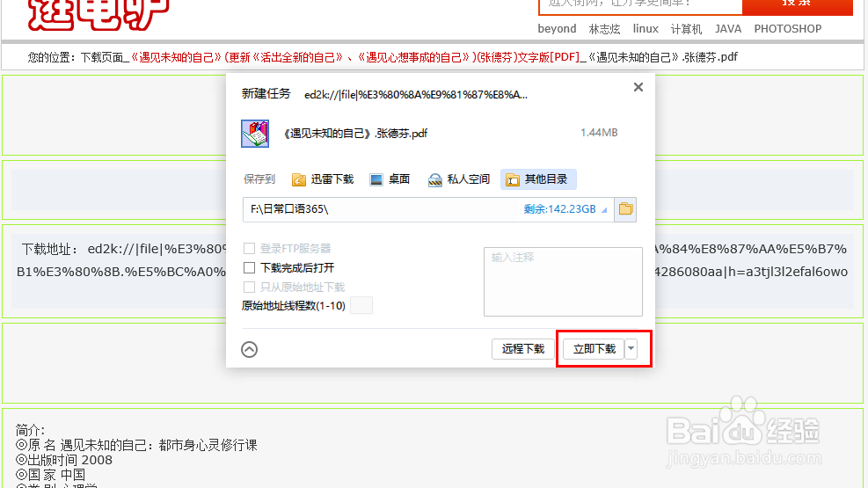Click the 林志炫 search suggestion link
The height and width of the screenshot is (488, 868).
[x=604, y=29]
